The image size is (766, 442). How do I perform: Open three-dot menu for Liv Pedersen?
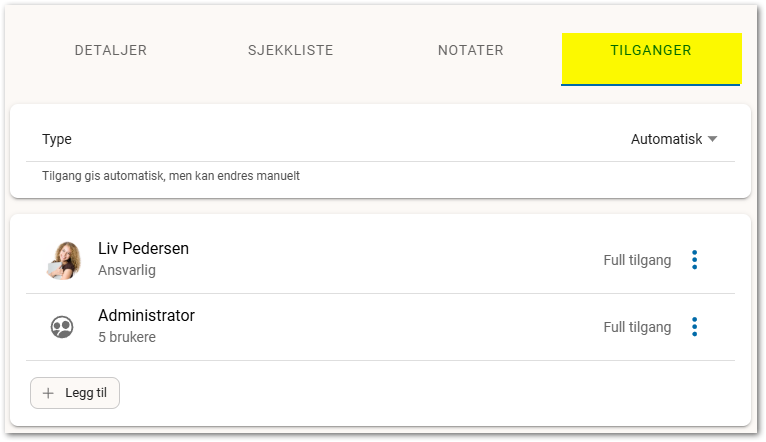(x=694, y=260)
